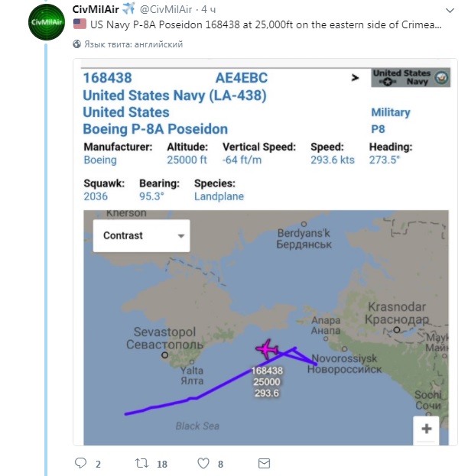This screenshot has width=468, height=476.
Task: Click the Sevastopol city marker on map
Action: coord(165,355)
